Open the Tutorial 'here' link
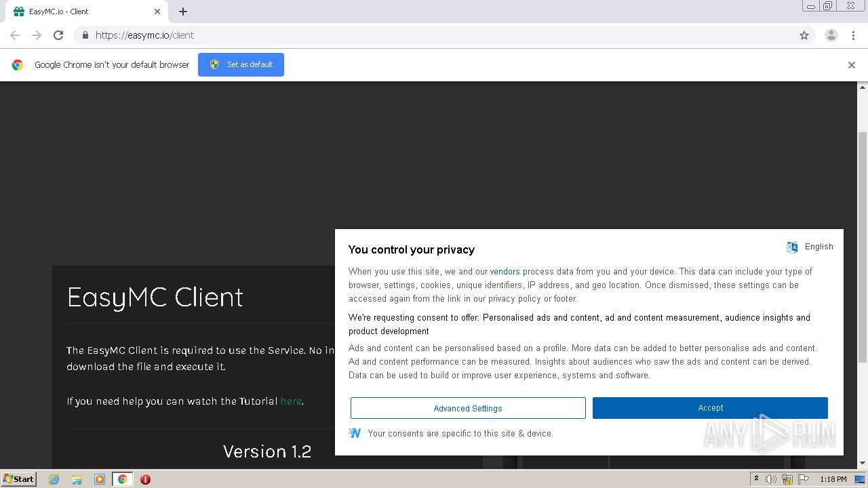This screenshot has width=868, height=488. [291, 401]
